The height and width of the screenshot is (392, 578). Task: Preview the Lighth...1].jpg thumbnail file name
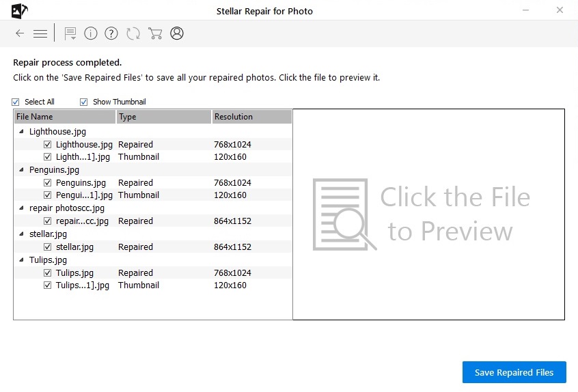click(x=83, y=157)
